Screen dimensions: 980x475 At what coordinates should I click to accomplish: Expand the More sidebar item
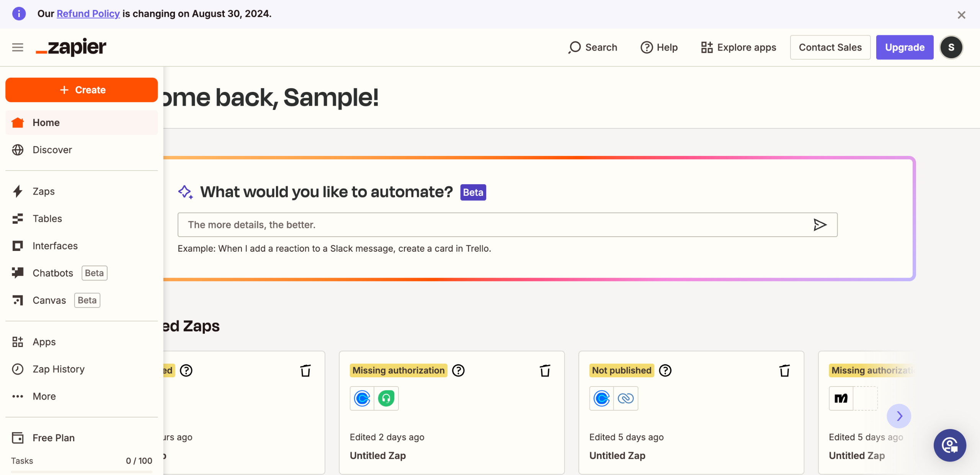pyautogui.click(x=44, y=396)
